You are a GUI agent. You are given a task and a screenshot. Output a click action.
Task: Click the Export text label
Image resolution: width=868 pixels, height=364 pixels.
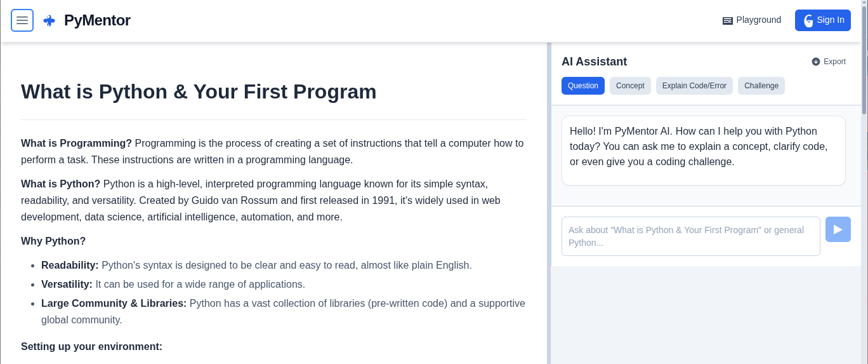point(834,62)
